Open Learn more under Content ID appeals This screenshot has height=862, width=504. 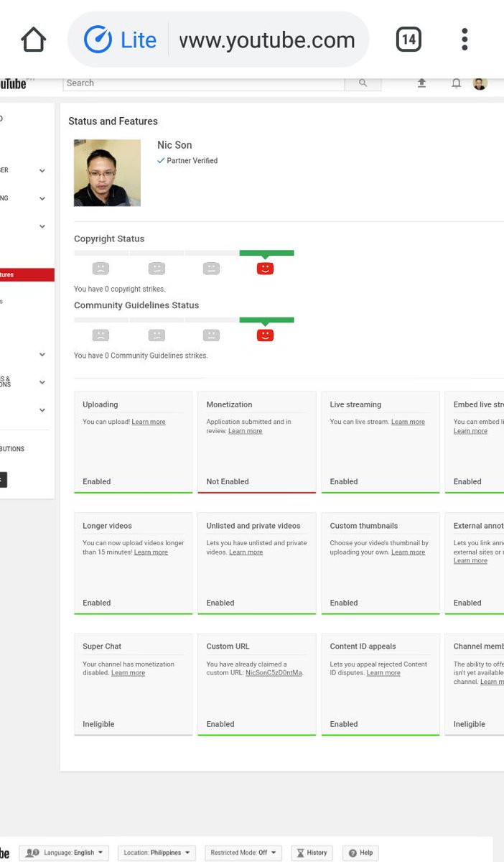point(383,673)
